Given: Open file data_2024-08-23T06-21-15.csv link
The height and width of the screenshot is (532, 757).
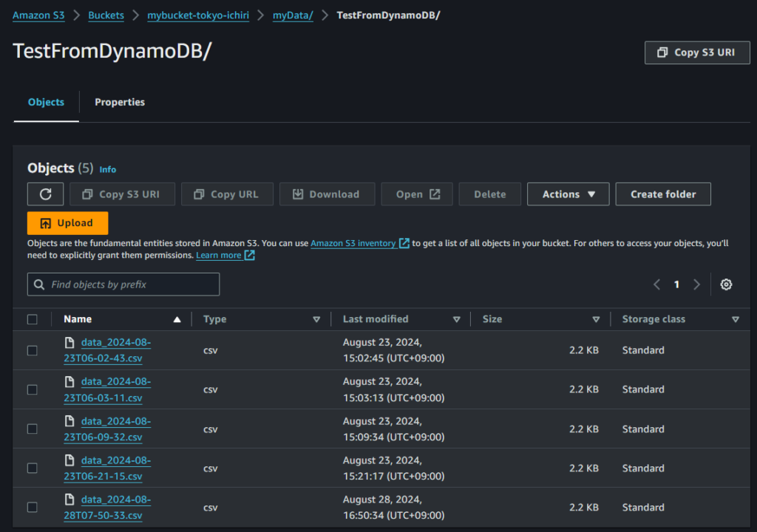Looking at the screenshot, I should pyautogui.click(x=107, y=468).
